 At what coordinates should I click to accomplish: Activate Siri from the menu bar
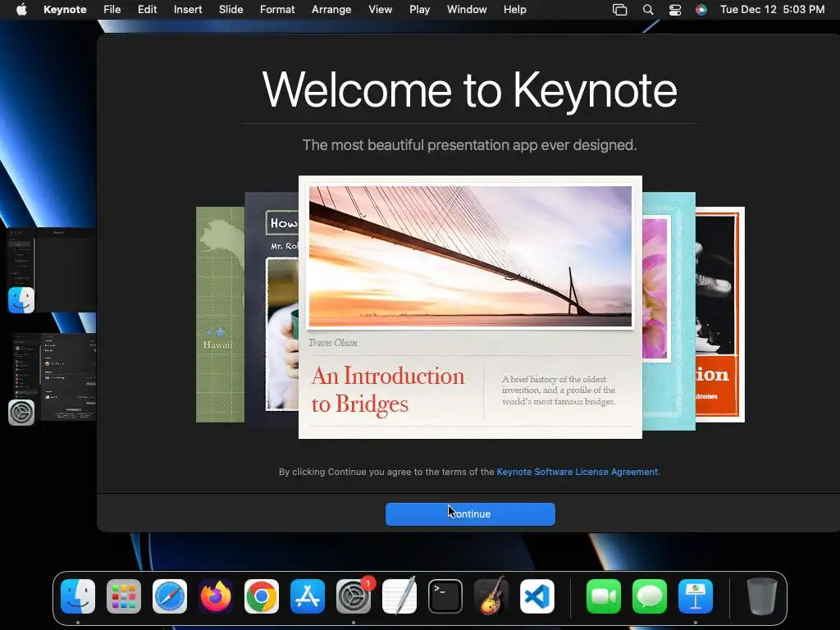pos(701,10)
